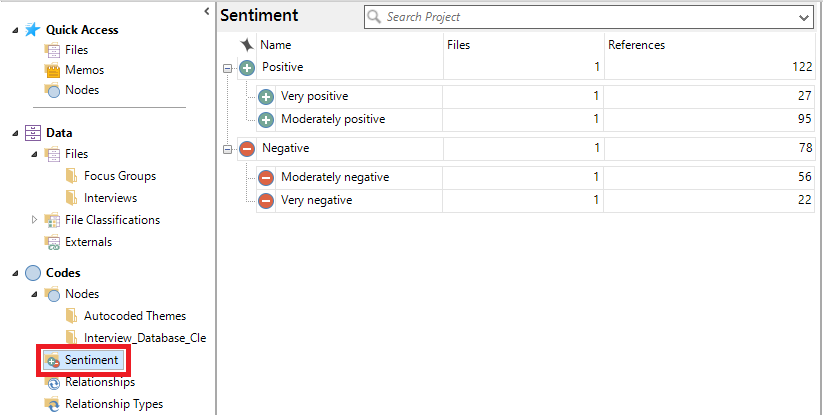
Task: Click the Relationship Types folder icon
Action: point(52,405)
